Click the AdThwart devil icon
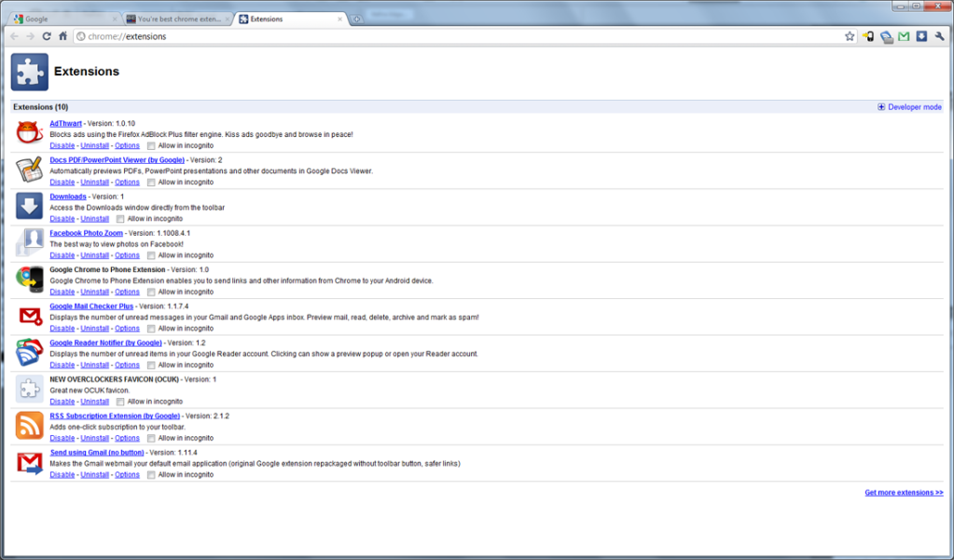 coord(29,132)
